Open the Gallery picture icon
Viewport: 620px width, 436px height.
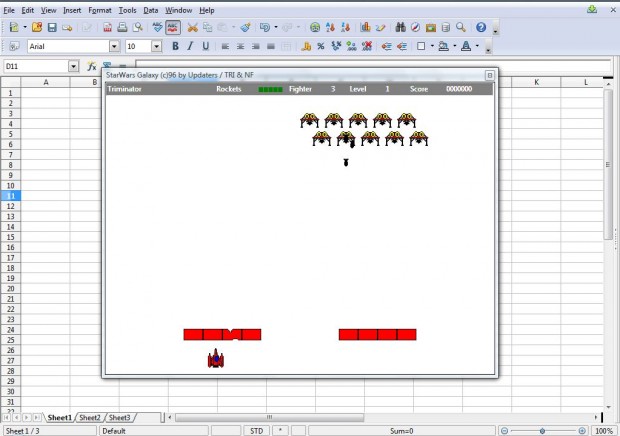pyautogui.click(x=431, y=27)
